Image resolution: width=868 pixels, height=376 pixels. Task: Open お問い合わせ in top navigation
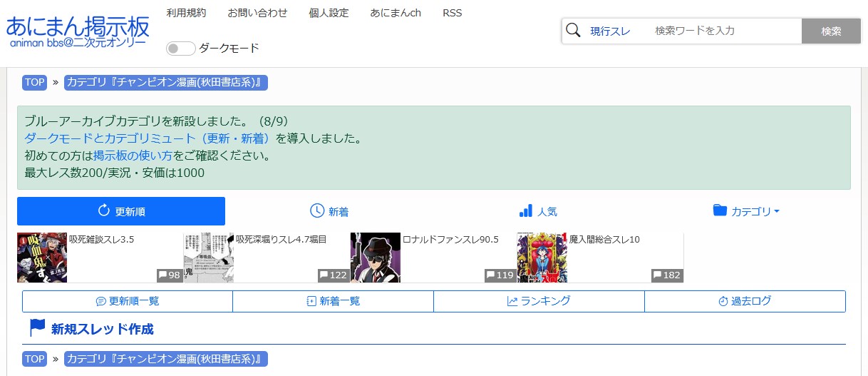tap(257, 13)
